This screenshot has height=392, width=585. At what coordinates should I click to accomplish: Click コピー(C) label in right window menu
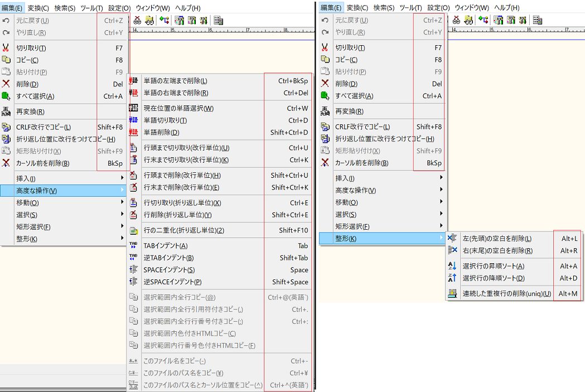point(346,60)
